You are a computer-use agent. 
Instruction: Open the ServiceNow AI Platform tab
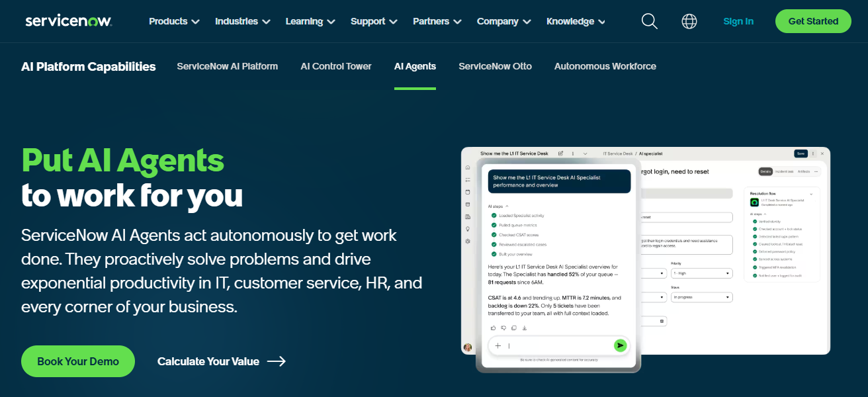228,66
